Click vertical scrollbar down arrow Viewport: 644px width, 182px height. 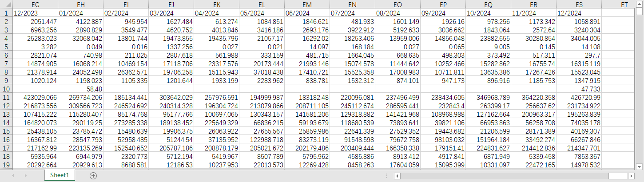pyautogui.click(x=640, y=166)
